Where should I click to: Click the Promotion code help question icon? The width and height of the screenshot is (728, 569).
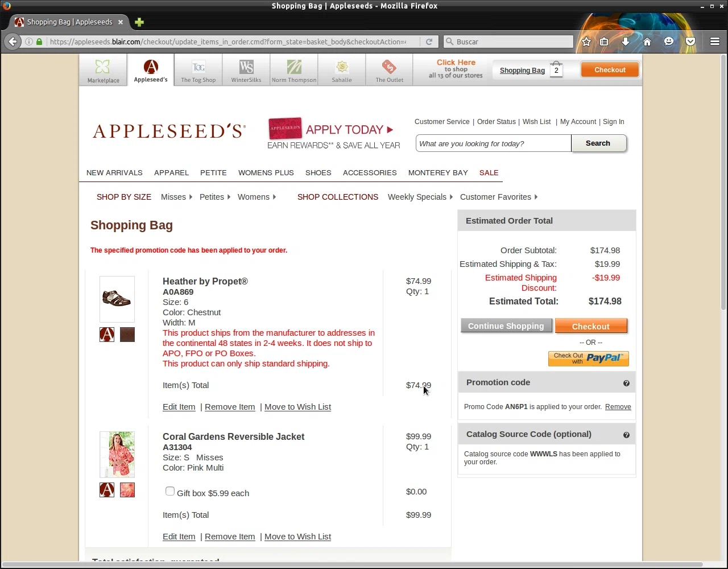(x=626, y=383)
